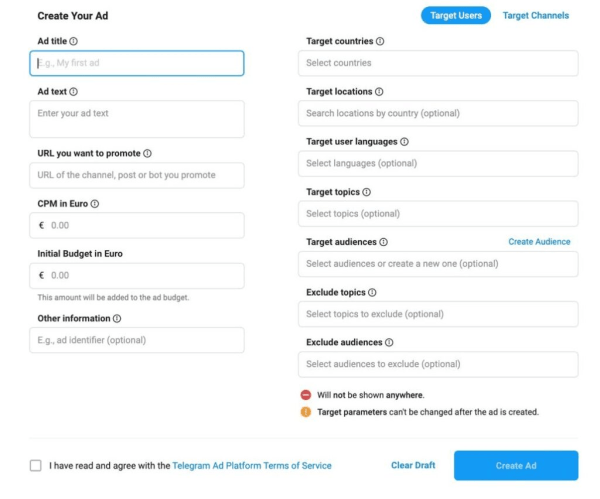Expand the Select topics dropdown
600x499 pixels.
click(438, 213)
